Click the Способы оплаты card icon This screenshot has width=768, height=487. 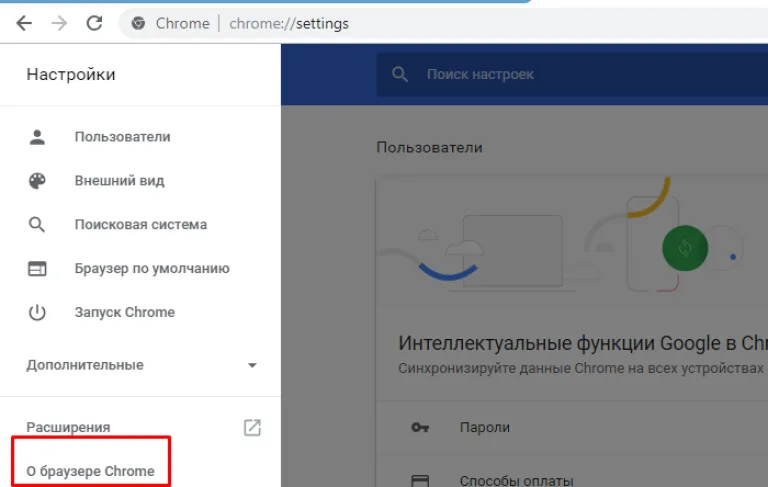tap(420, 480)
